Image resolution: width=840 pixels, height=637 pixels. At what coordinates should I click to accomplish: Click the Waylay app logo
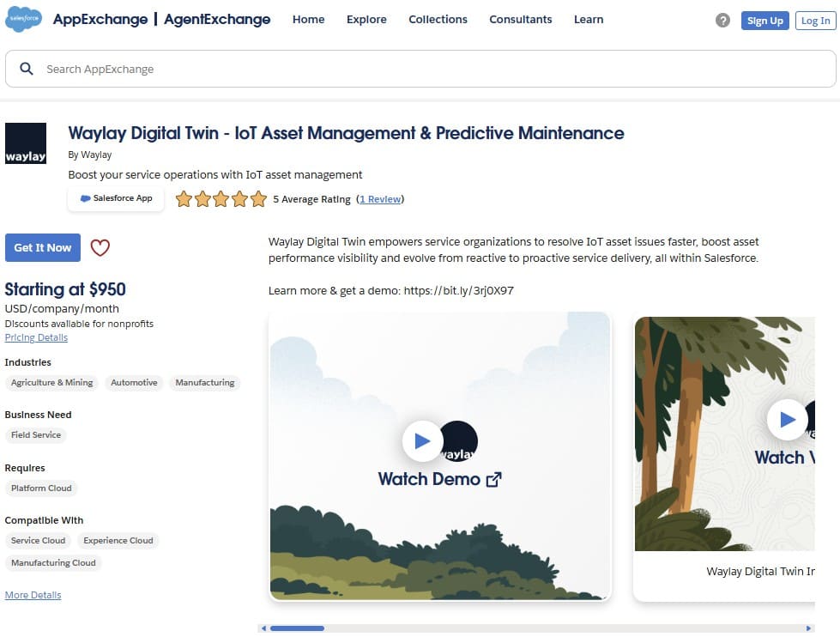(26, 143)
